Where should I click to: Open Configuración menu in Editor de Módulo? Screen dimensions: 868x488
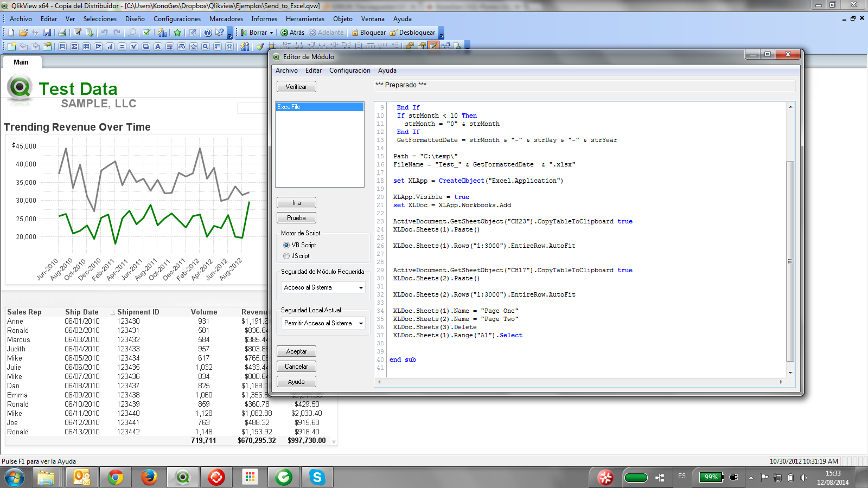pyautogui.click(x=349, y=70)
